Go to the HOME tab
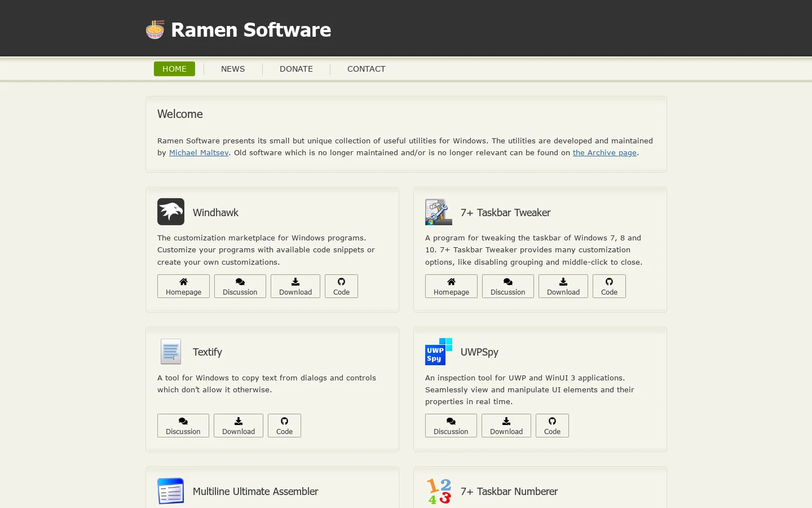 point(174,69)
